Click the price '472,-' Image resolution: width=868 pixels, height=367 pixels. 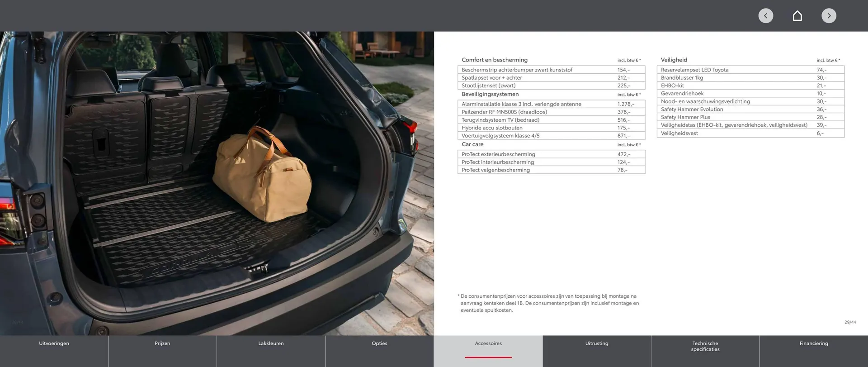(x=623, y=154)
